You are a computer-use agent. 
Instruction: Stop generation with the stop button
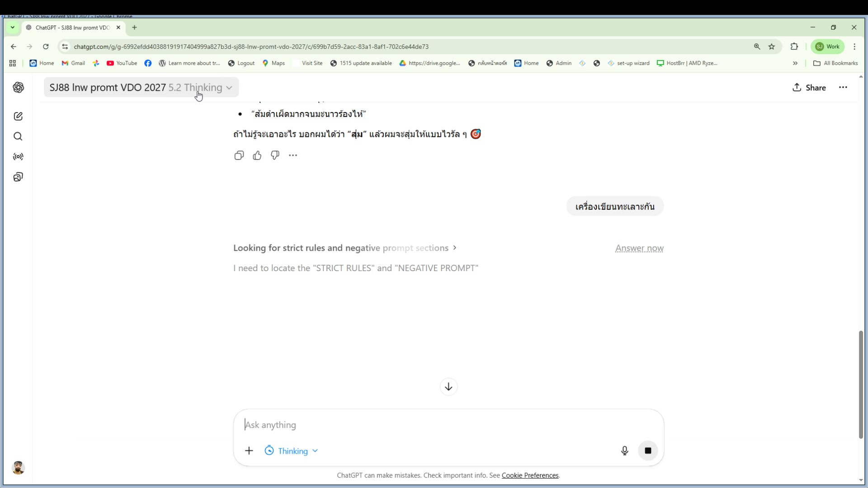[x=648, y=450]
